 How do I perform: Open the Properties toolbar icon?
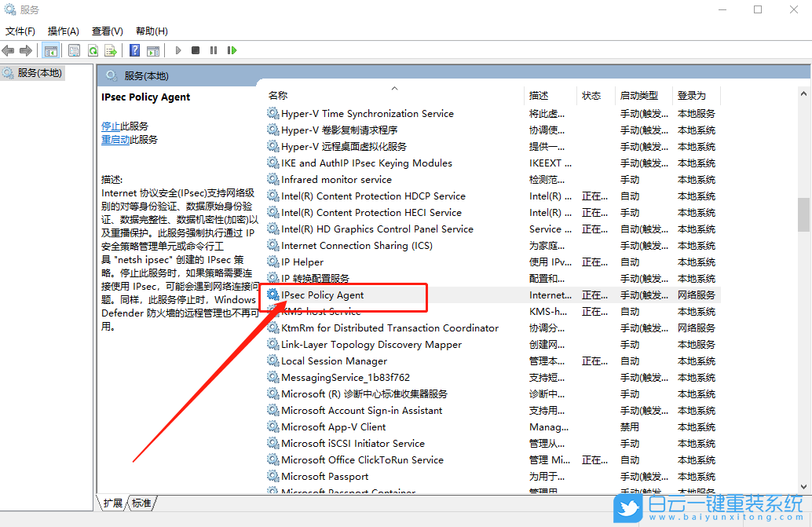74,50
